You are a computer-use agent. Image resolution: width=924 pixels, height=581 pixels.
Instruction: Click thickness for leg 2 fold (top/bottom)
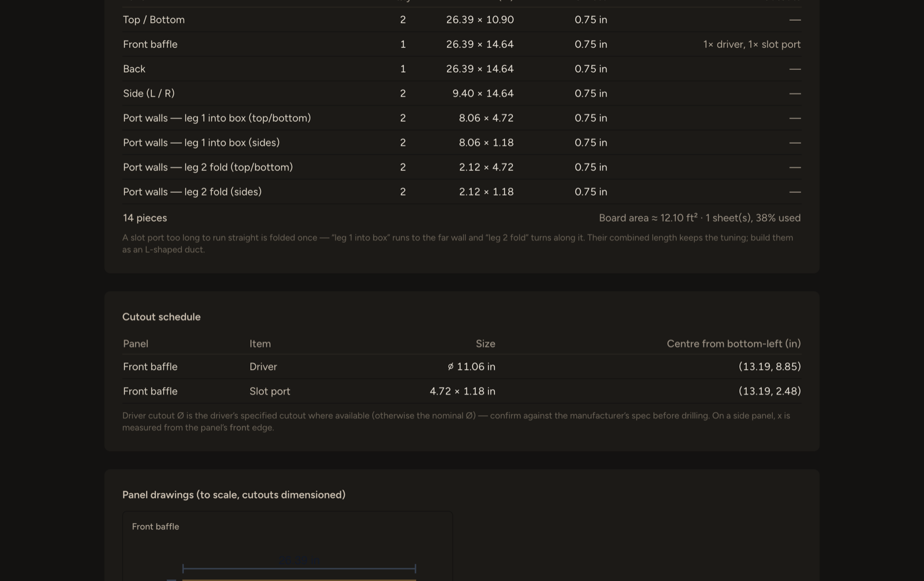591,167
